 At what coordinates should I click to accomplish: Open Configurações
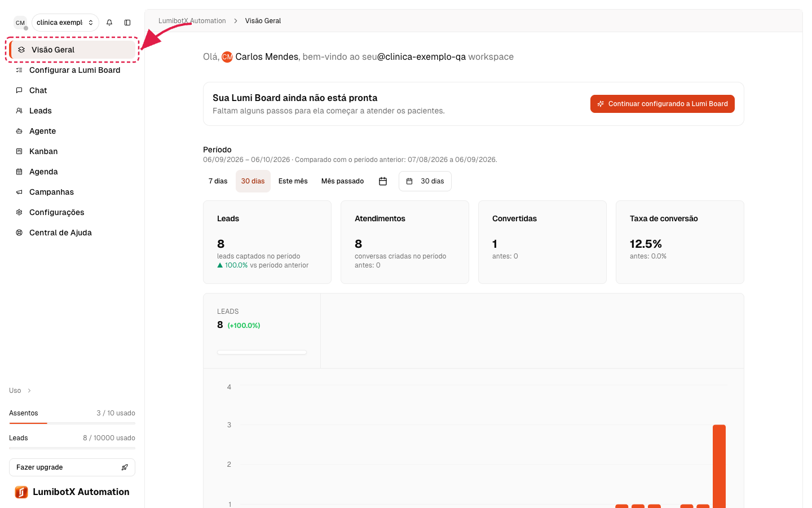(x=72, y=212)
